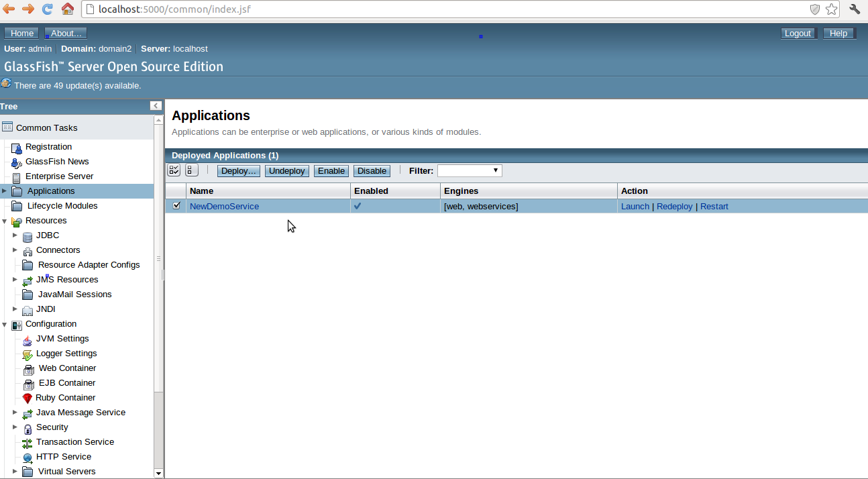This screenshot has height=479, width=868.
Task: Click the Ruby Container icon
Action: click(27, 397)
